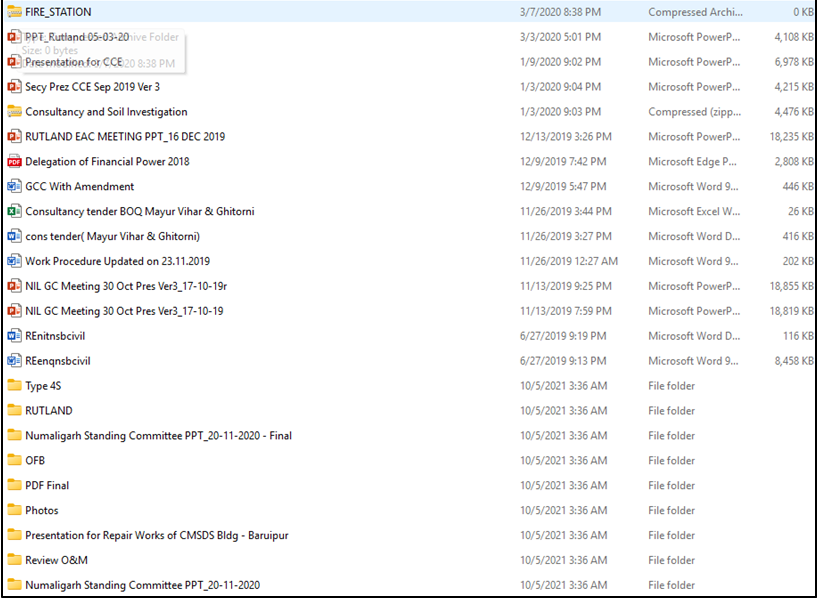Click the PowerPoint icon for Secy Prez CCE Sep 2019
Image resolution: width=817 pixels, height=604 pixels.
point(14,87)
